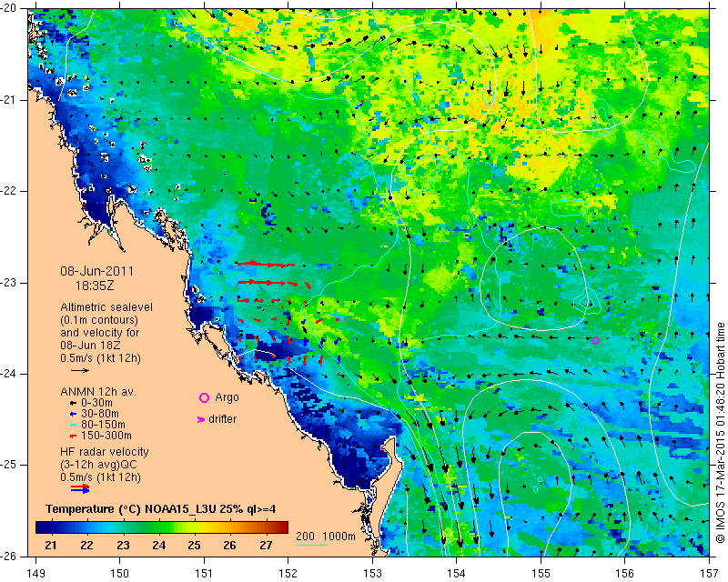Click the red 150-300m arrow legend symbol
Screen dimensions: 728x582
tap(73, 436)
